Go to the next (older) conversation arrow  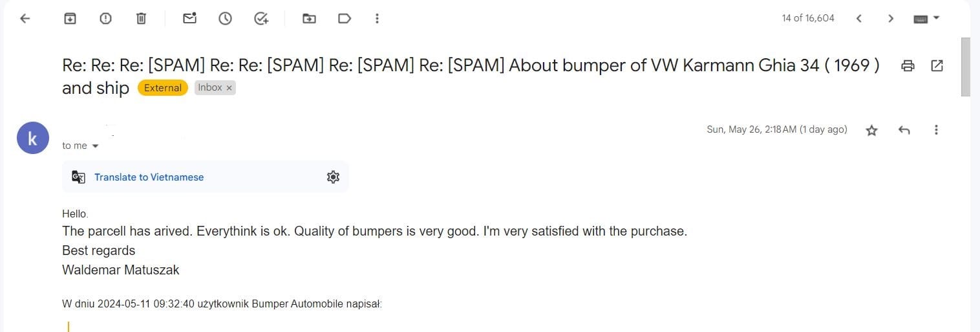pos(890,19)
